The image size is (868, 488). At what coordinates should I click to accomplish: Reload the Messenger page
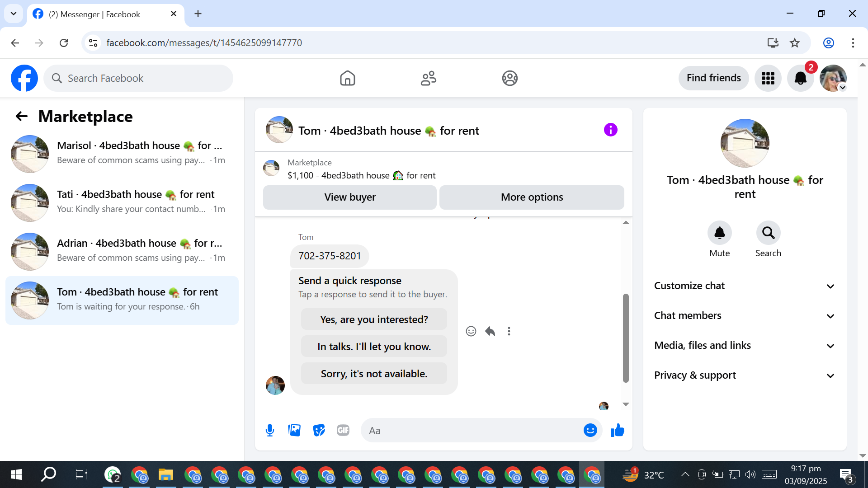tap(64, 43)
